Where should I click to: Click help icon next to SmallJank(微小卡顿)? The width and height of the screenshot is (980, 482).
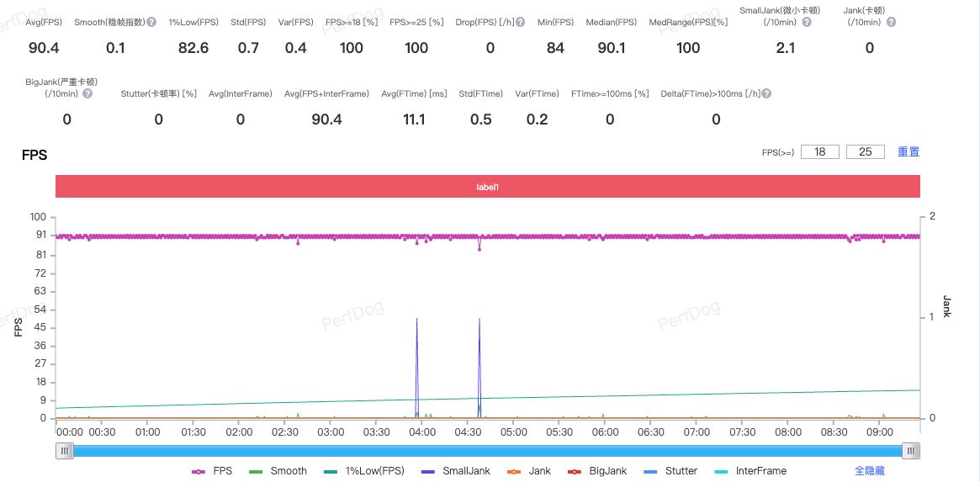tap(807, 22)
